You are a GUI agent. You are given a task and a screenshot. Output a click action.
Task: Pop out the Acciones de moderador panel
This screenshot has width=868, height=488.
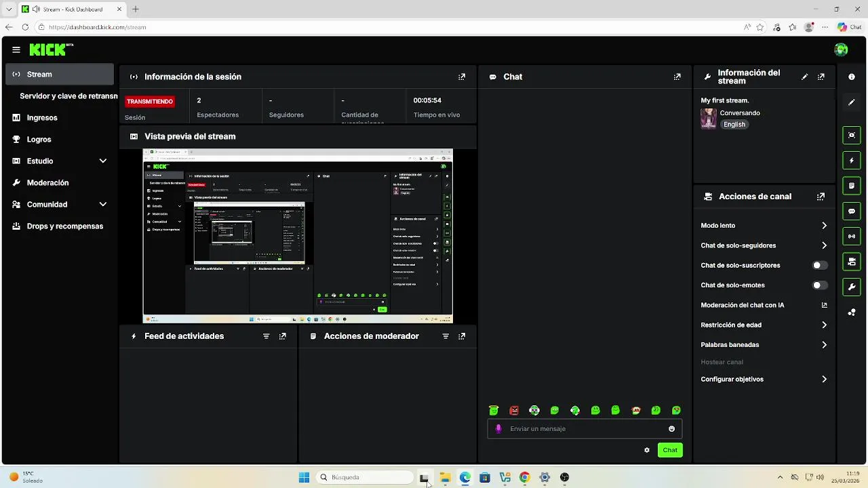click(x=462, y=336)
